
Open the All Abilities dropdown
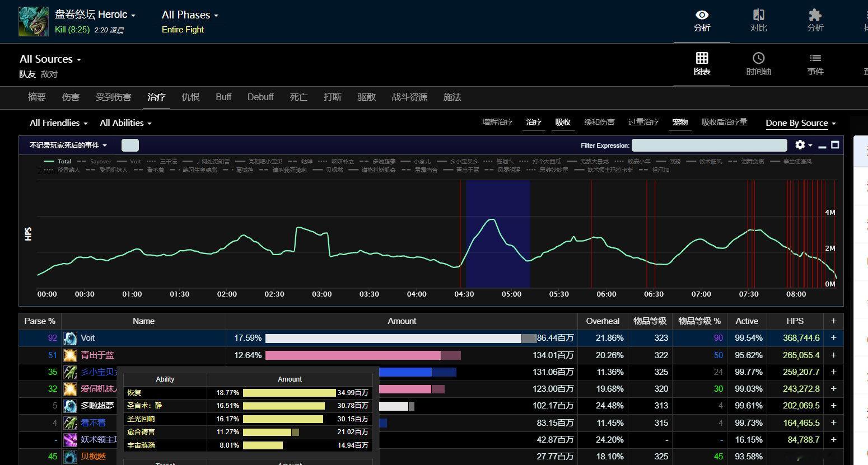(x=125, y=123)
